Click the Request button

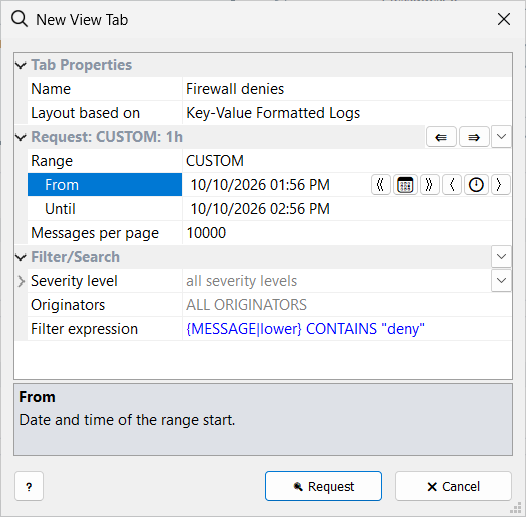coord(323,486)
